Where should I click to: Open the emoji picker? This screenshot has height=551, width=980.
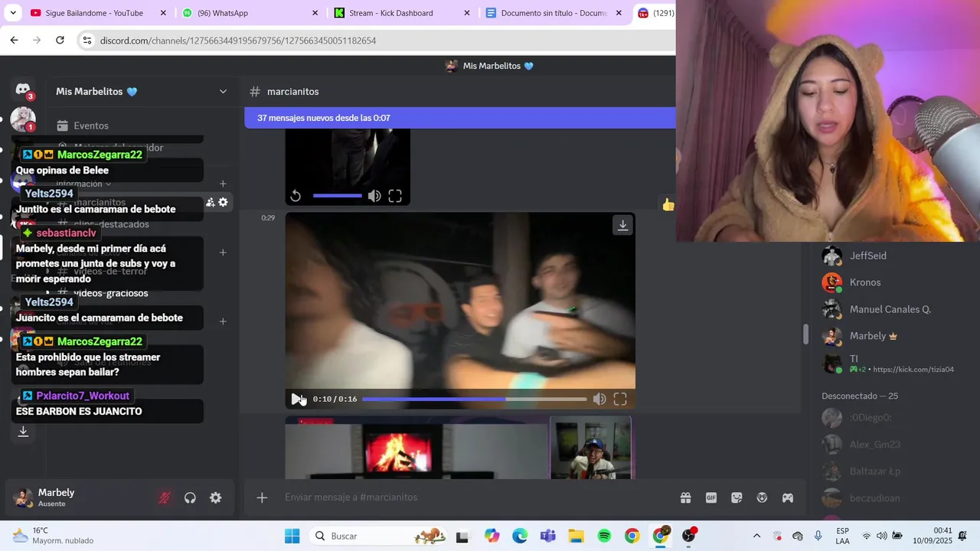click(x=762, y=497)
